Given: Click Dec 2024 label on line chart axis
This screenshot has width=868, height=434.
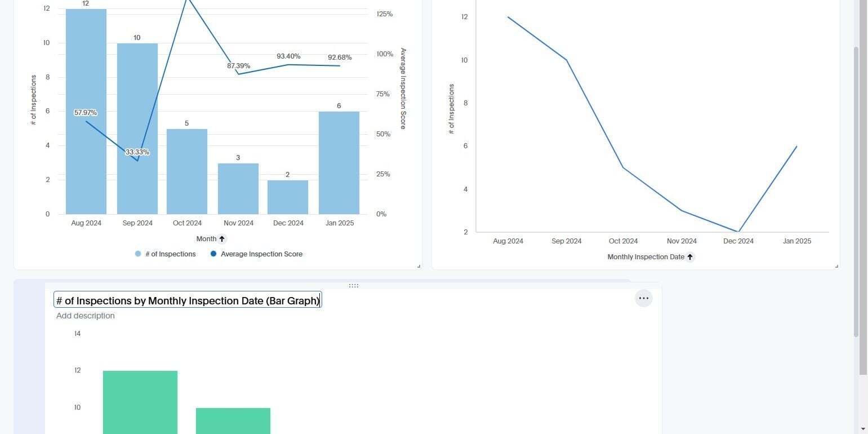Looking at the screenshot, I should (x=738, y=241).
